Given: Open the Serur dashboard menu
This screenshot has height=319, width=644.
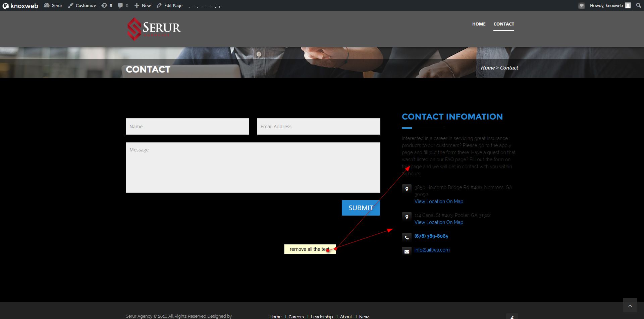Looking at the screenshot, I should [53, 6].
